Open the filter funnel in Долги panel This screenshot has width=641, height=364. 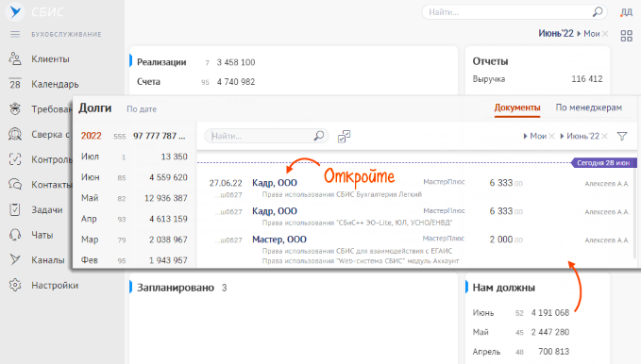pyautogui.click(x=622, y=136)
